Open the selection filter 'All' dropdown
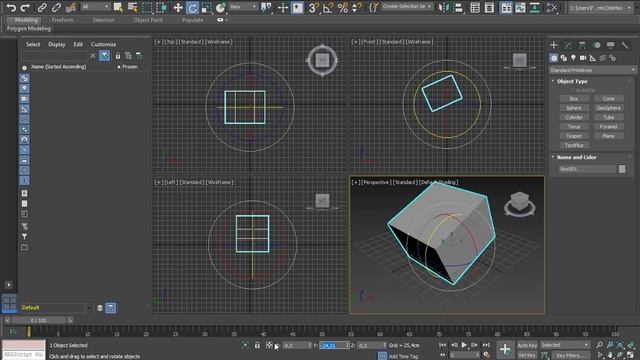Screen dimensions: 640x360 95,7
